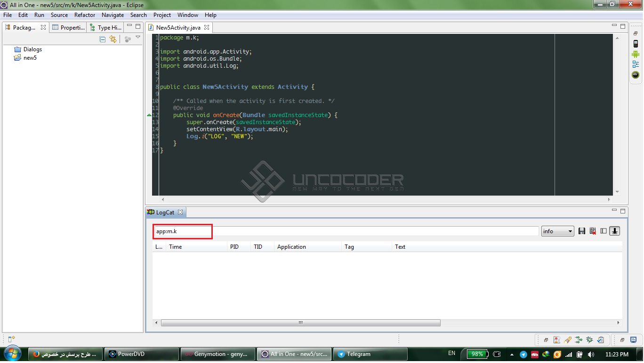Screen dimensions: 644x363
Task: Open the pencil marker icon in bottom trim
Action: tap(568, 339)
